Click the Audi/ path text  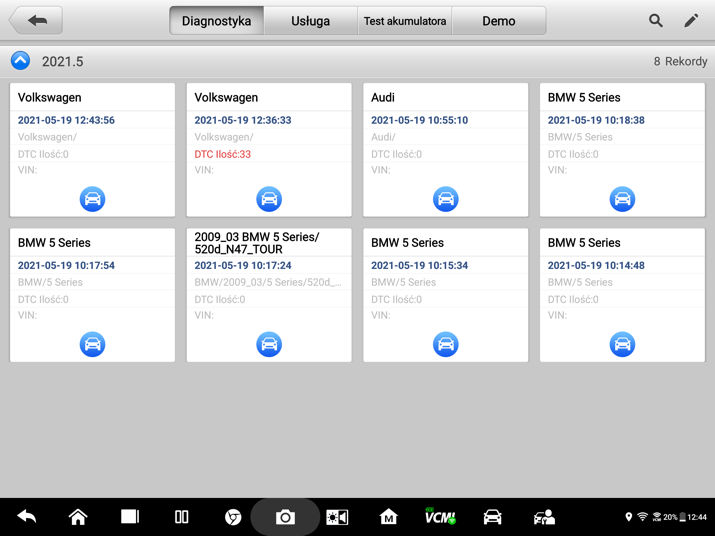click(x=383, y=137)
